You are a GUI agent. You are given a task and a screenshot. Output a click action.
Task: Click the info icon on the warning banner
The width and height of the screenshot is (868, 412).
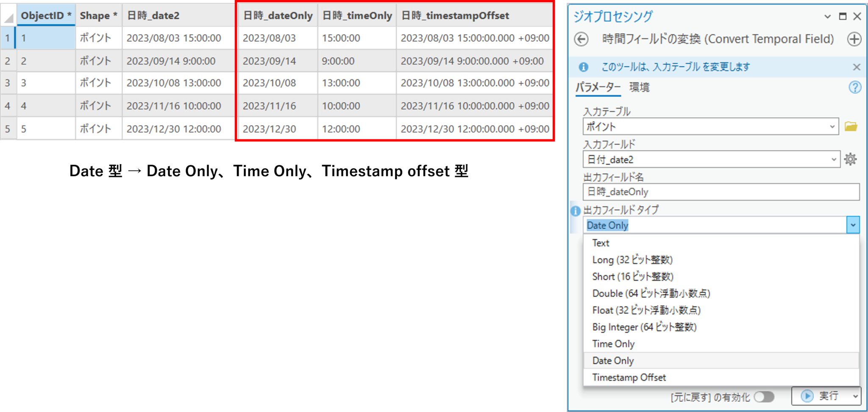(x=584, y=67)
